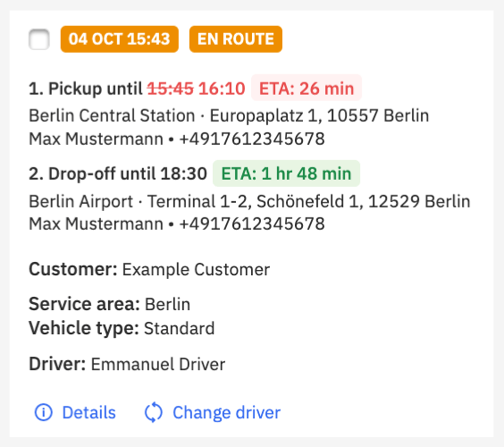Click the updated 16:10 pickup time

222,89
